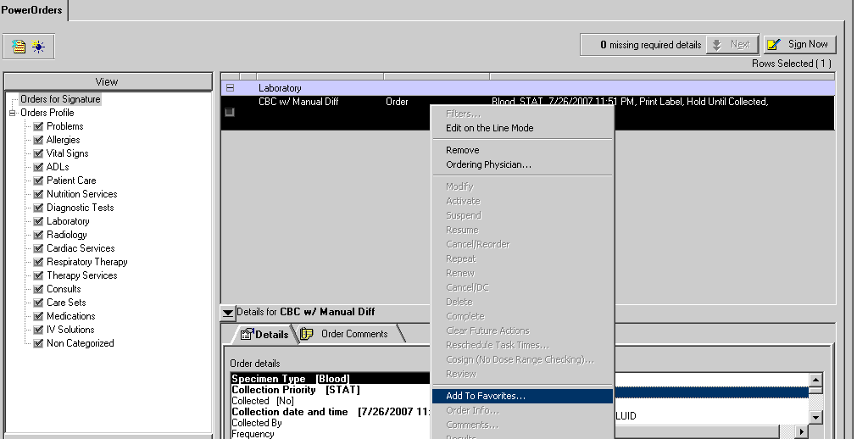This screenshot has height=439, width=868.
Task: Select Orders for Signature tree item
Action: pos(60,99)
